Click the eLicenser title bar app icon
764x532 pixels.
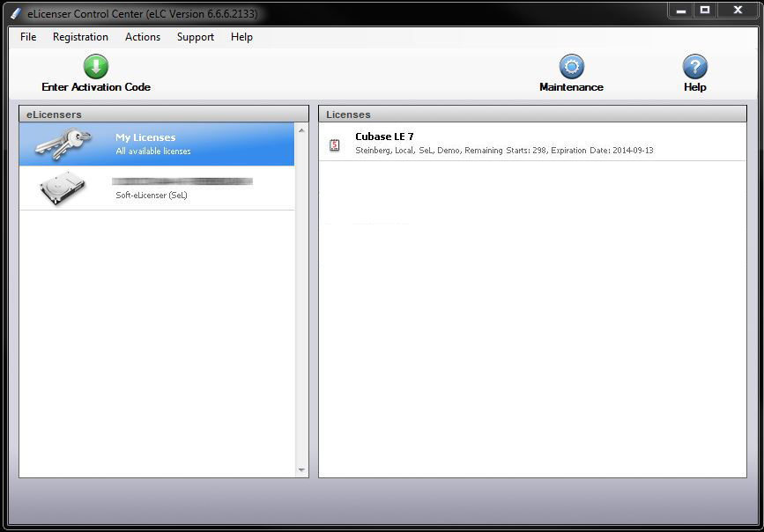(x=16, y=13)
